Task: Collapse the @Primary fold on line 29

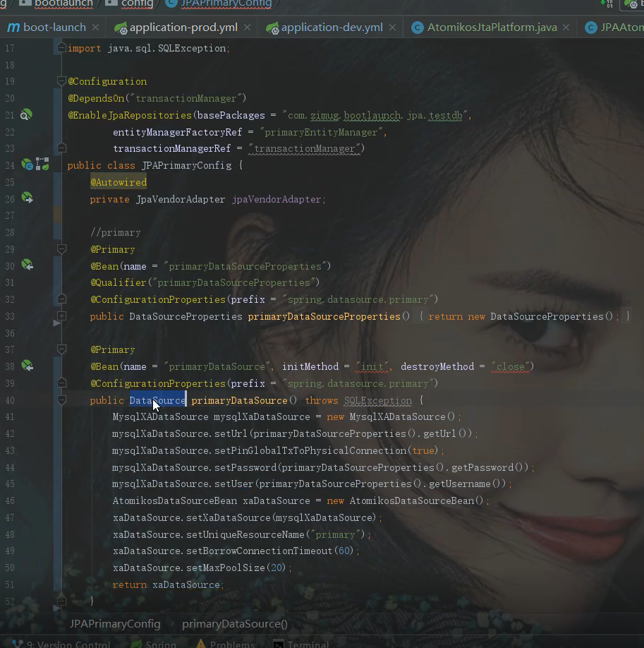Action: click(61, 248)
